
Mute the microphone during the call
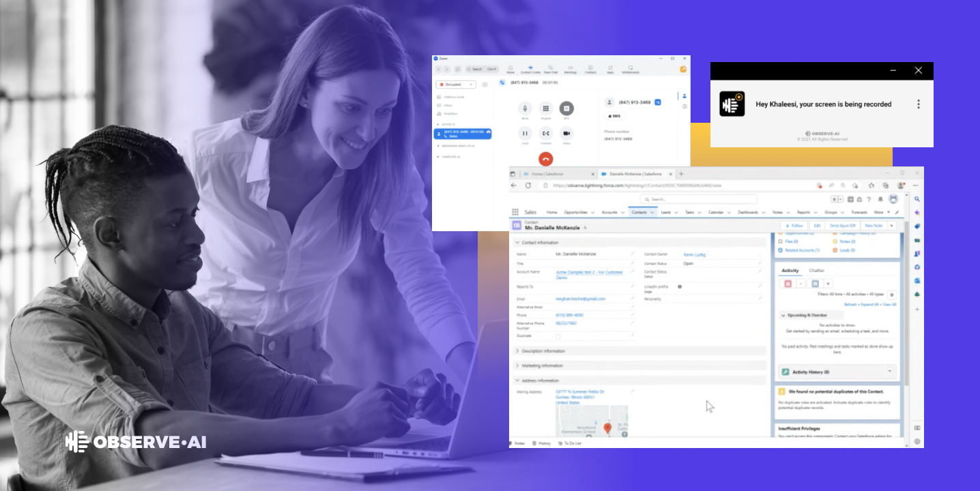click(525, 108)
